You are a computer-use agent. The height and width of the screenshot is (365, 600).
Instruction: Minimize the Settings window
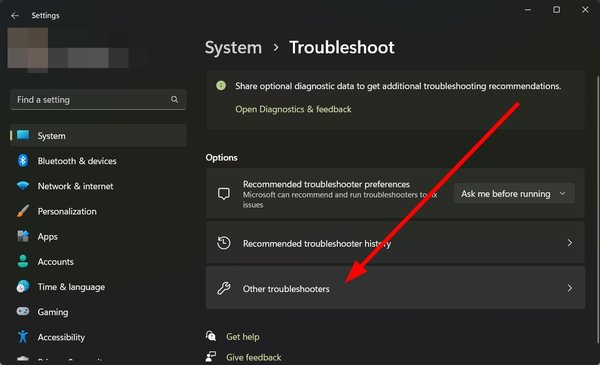pyautogui.click(x=528, y=10)
